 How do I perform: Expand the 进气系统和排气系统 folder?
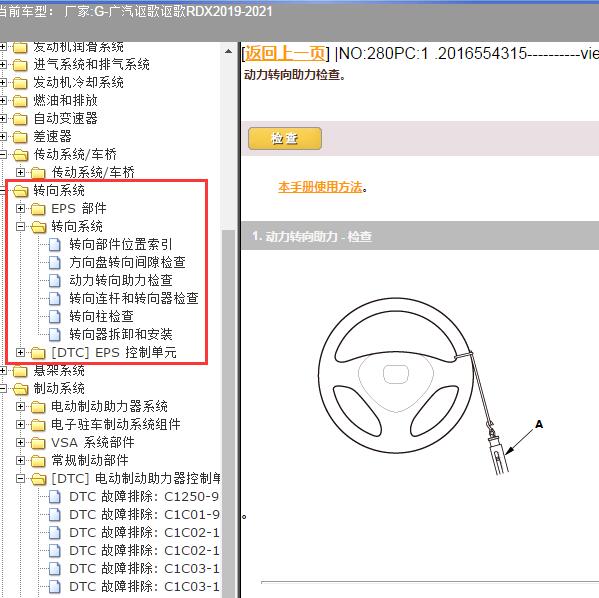click(x=3, y=65)
